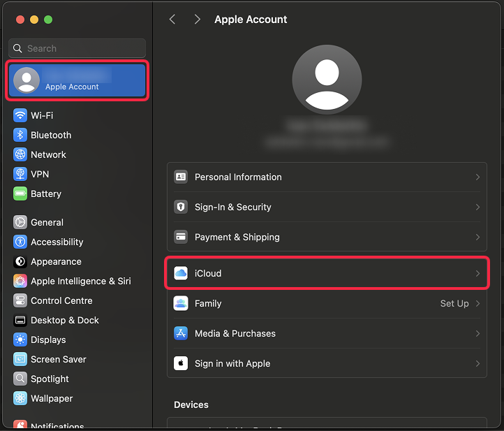
Task: Click the Accessibility icon
Action: [20, 242]
